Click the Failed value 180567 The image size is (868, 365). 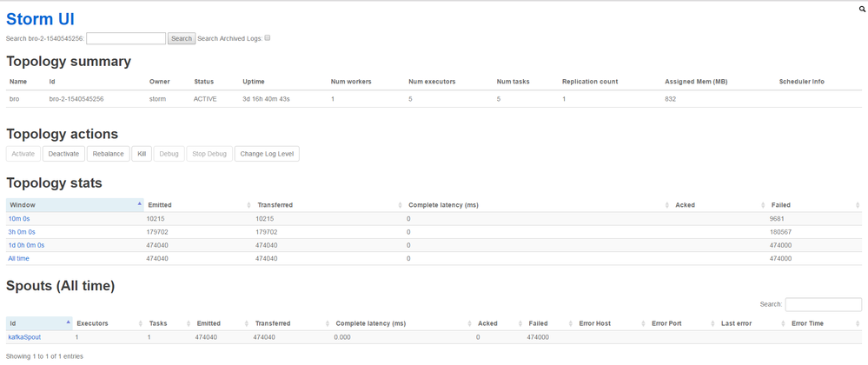point(780,232)
